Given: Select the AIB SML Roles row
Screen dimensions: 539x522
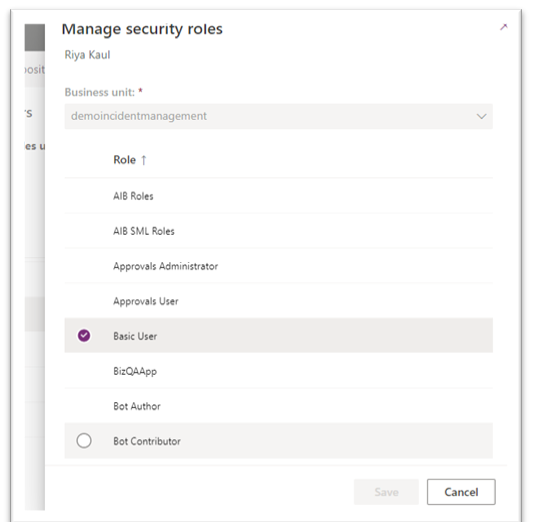Looking at the screenshot, I should (278, 231).
